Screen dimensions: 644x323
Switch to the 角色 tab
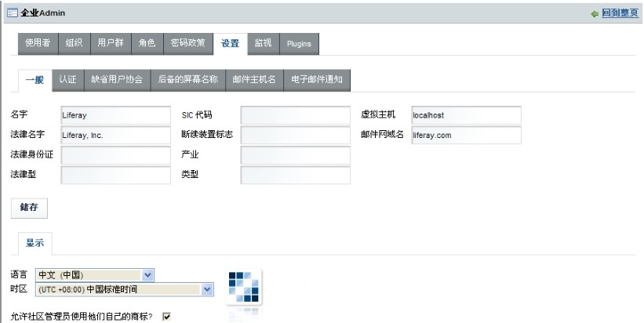[x=147, y=43]
